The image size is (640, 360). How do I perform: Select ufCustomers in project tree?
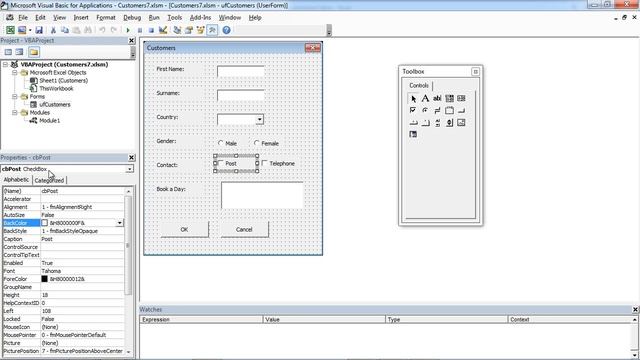click(x=55, y=104)
